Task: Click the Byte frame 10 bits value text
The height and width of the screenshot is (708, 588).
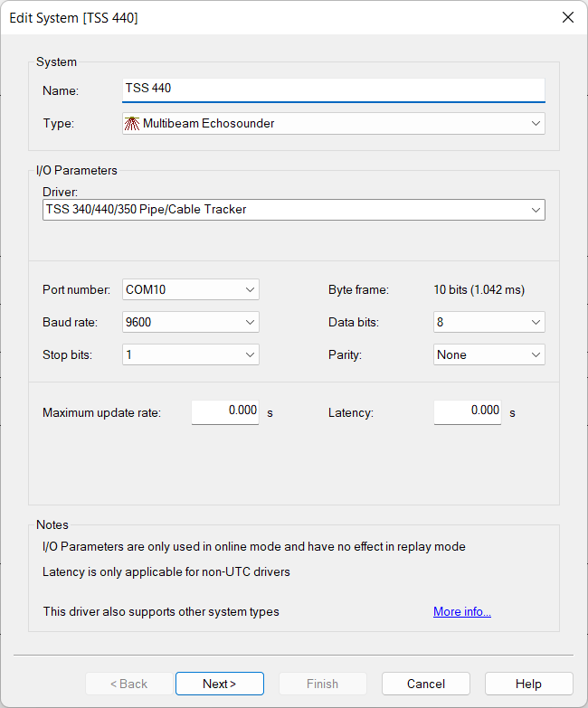Action: pyautogui.click(x=479, y=290)
